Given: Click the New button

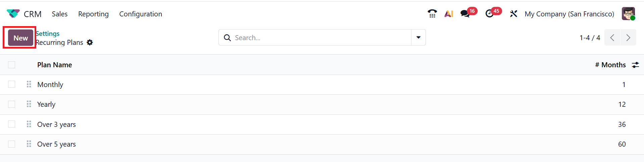Looking at the screenshot, I should coord(20,38).
